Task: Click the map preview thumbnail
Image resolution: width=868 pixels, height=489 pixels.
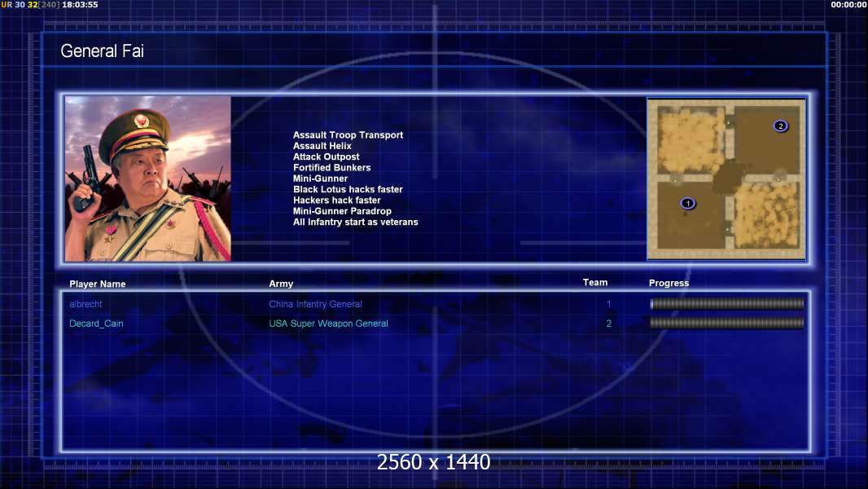Action: coord(726,178)
